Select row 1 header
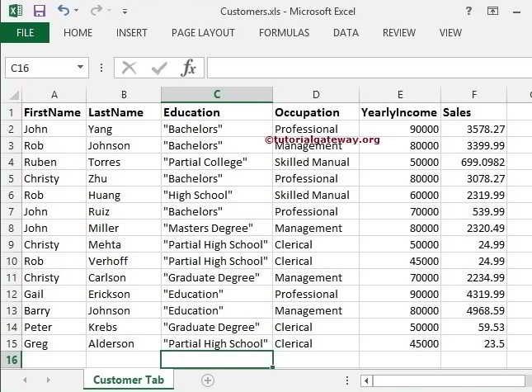The height and width of the screenshot is (392, 532). [11, 112]
